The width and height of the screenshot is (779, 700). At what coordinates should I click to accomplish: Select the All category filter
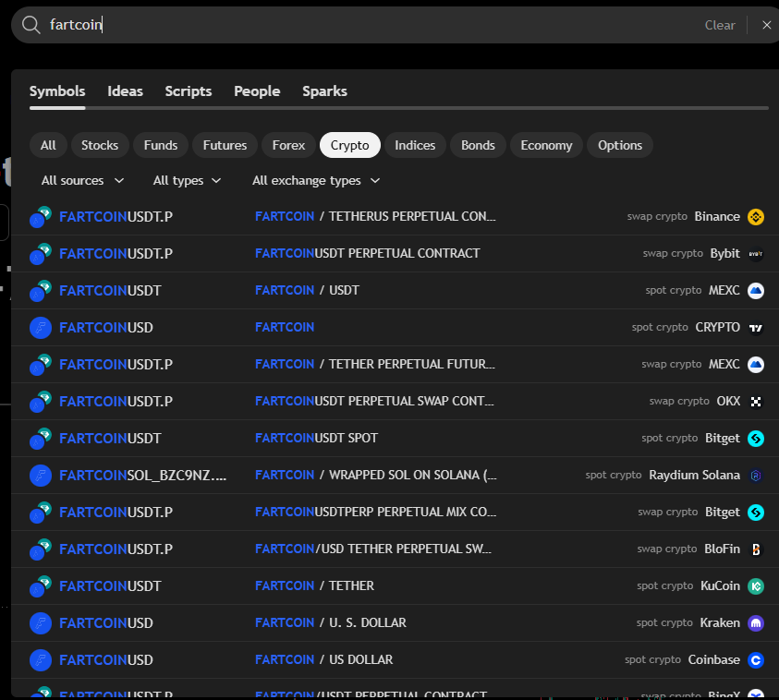[48, 145]
